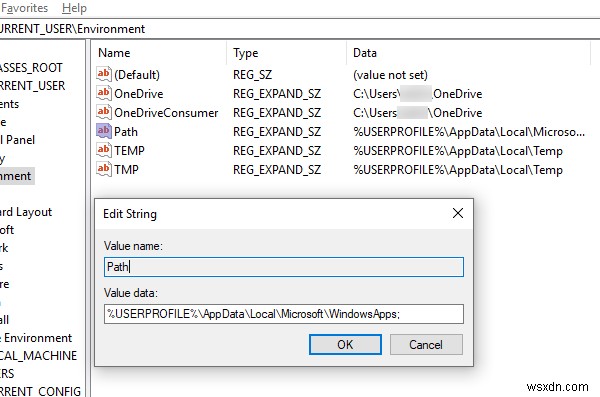Click the (Default) value string icon

tap(104, 74)
